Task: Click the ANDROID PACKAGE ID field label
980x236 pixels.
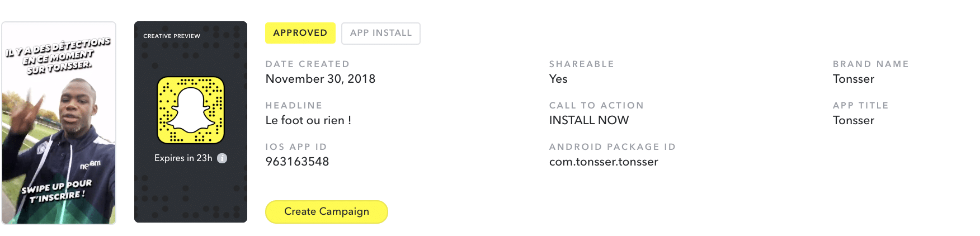Action: [x=613, y=147]
